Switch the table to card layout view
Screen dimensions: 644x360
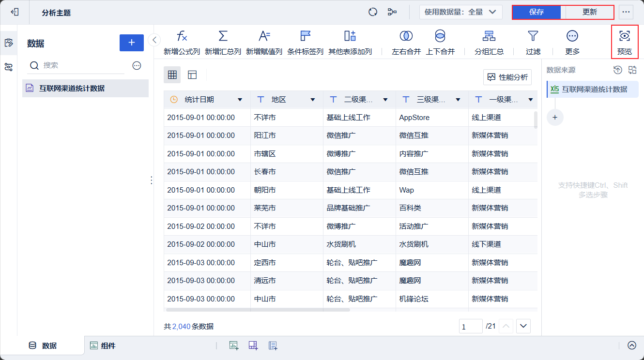189,75
